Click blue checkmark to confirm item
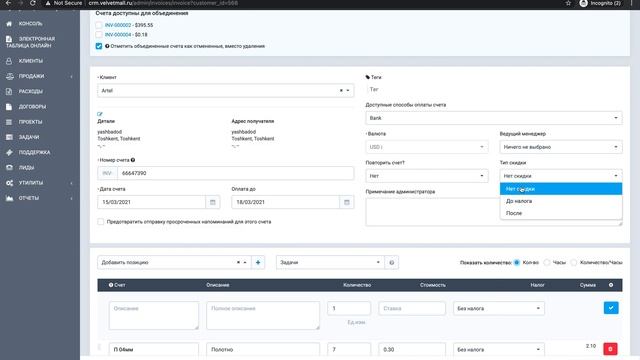Viewport: 640px width, 360px height. (x=611, y=308)
